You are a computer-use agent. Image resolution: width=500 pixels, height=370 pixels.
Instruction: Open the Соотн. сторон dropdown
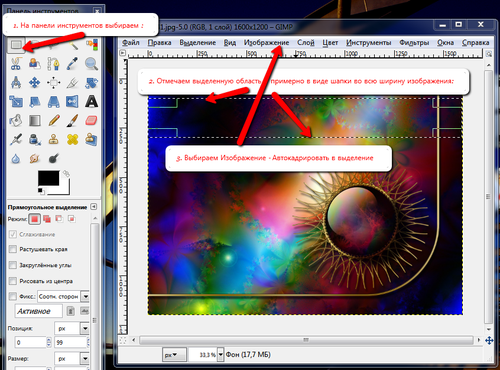63,296
